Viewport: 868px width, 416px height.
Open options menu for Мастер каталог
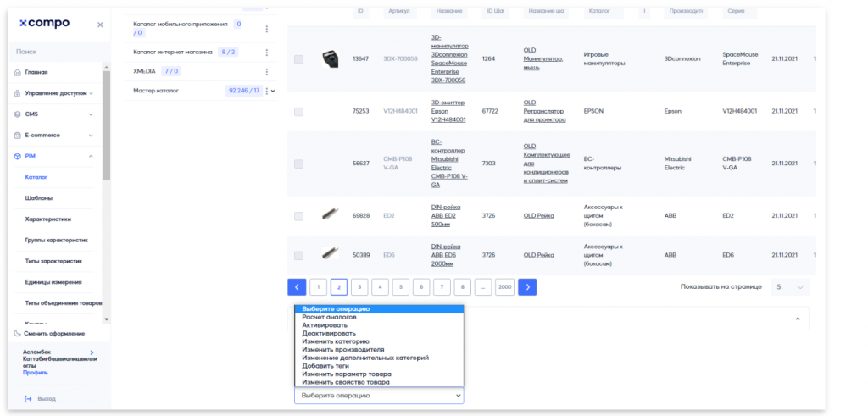click(266, 91)
